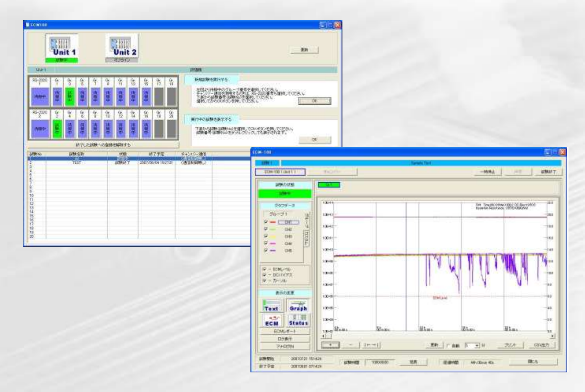The width and height of the screenshot is (585, 392).
Task: Click the graph zoom in plus button
Action: click(x=330, y=345)
